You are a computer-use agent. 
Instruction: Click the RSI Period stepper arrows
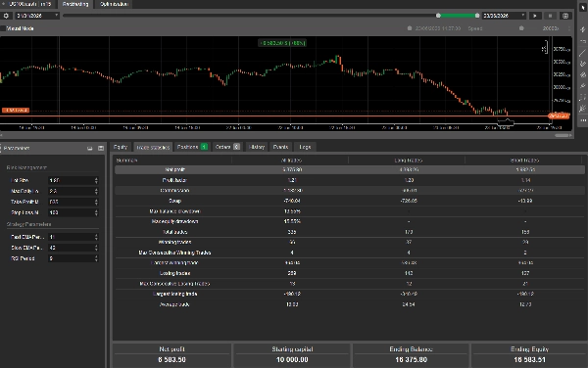pyautogui.click(x=96, y=258)
